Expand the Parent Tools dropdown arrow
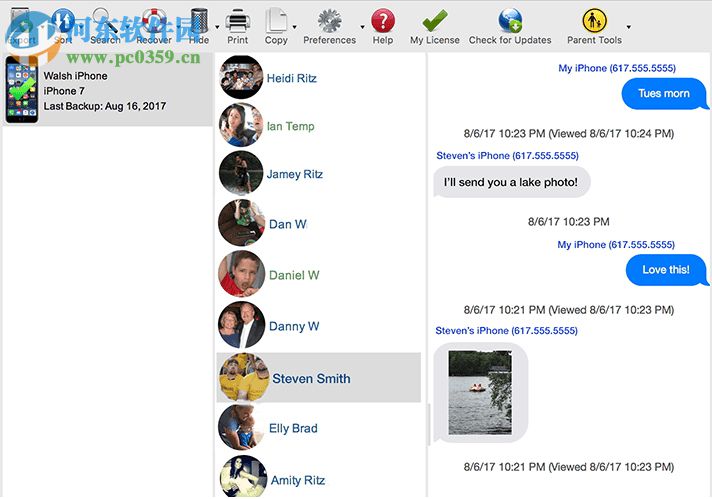 point(628,27)
